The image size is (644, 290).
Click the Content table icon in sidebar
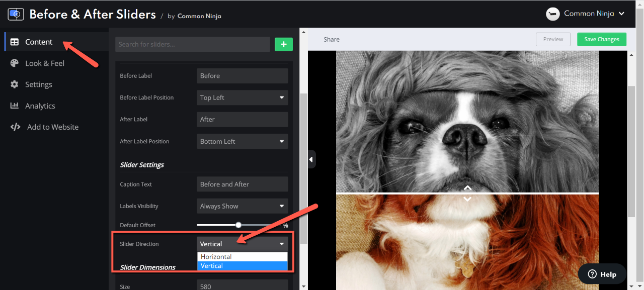point(15,42)
